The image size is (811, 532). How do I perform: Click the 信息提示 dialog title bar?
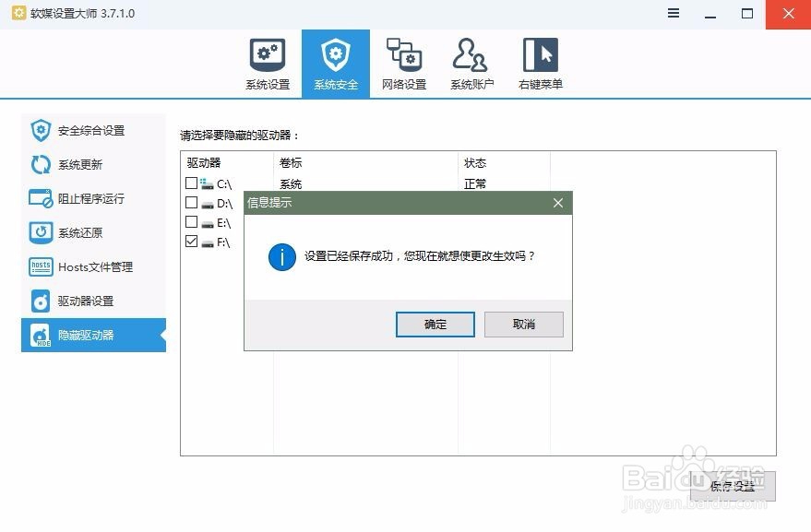coord(408,203)
